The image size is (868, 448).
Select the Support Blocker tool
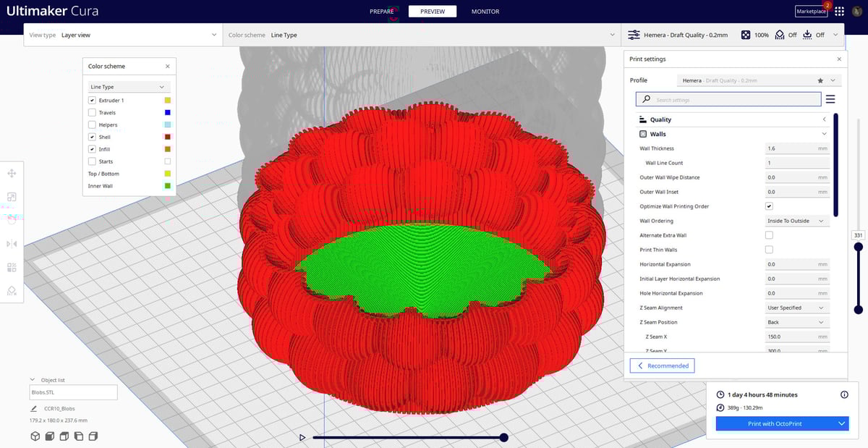12,290
